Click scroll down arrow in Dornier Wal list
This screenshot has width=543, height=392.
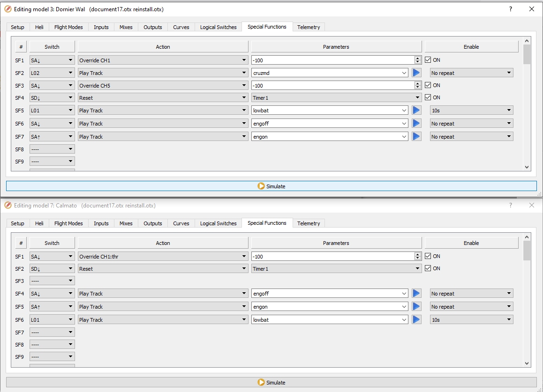pos(527,167)
